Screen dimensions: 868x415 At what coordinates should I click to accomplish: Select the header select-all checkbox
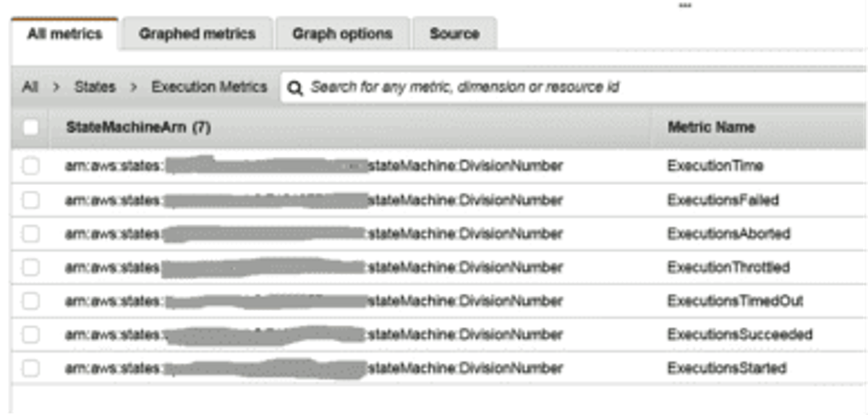click(30, 128)
